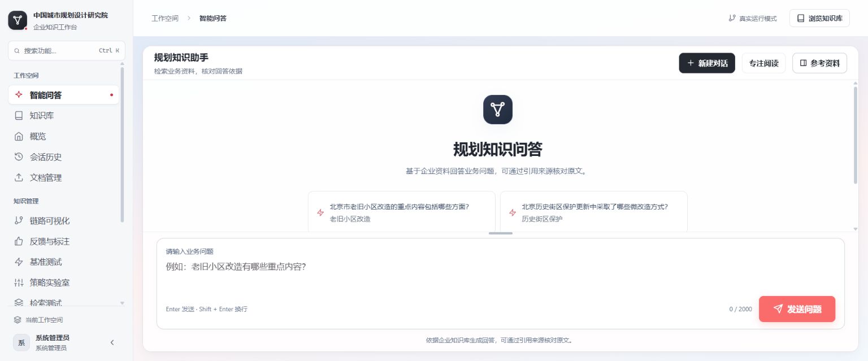Click 工作空间 breadcrumb link
Screen dimensions: 868x361
(165, 18)
